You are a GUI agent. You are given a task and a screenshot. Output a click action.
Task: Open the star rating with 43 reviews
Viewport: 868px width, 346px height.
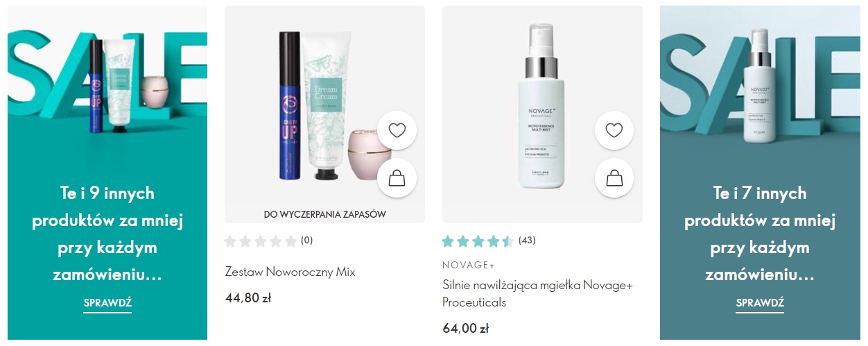(489, 241)
